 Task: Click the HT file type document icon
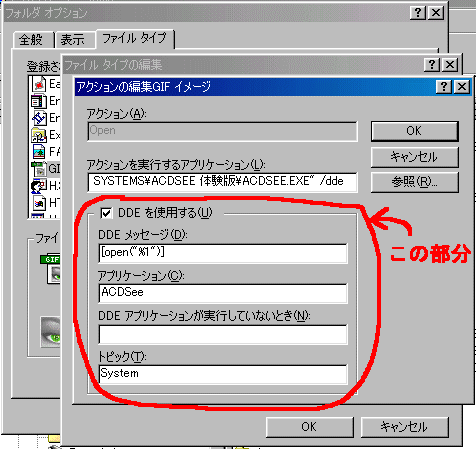pyautogui.click(x=39, y=203)
